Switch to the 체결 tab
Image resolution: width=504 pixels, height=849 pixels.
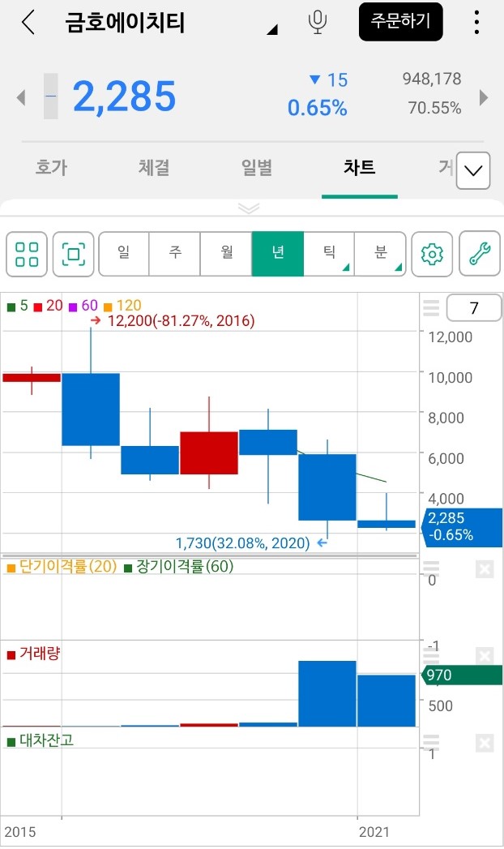click(x=154, y=167)
